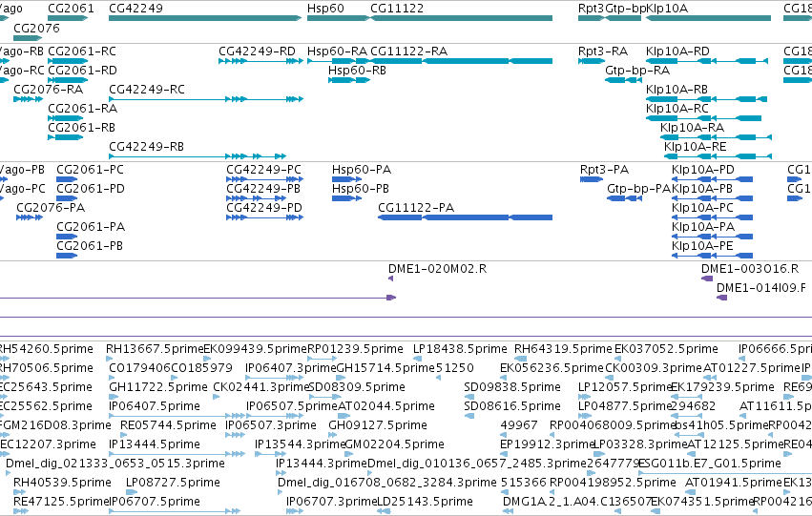The width and height of the screenshot is (812, 516).
Task: Open the CG2061-PA protein feature
Action: pyautogui.click(x=67, y=237)
